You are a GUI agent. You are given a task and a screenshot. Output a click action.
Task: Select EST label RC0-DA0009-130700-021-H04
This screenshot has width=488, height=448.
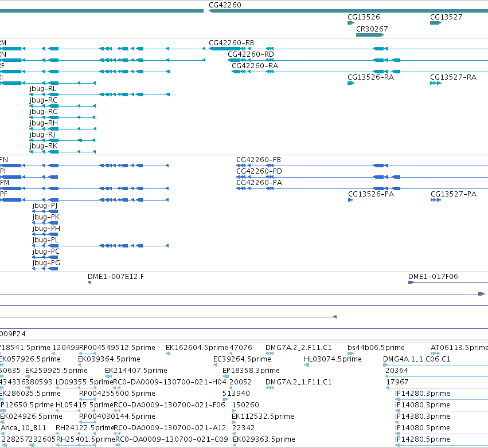(170, 382)
